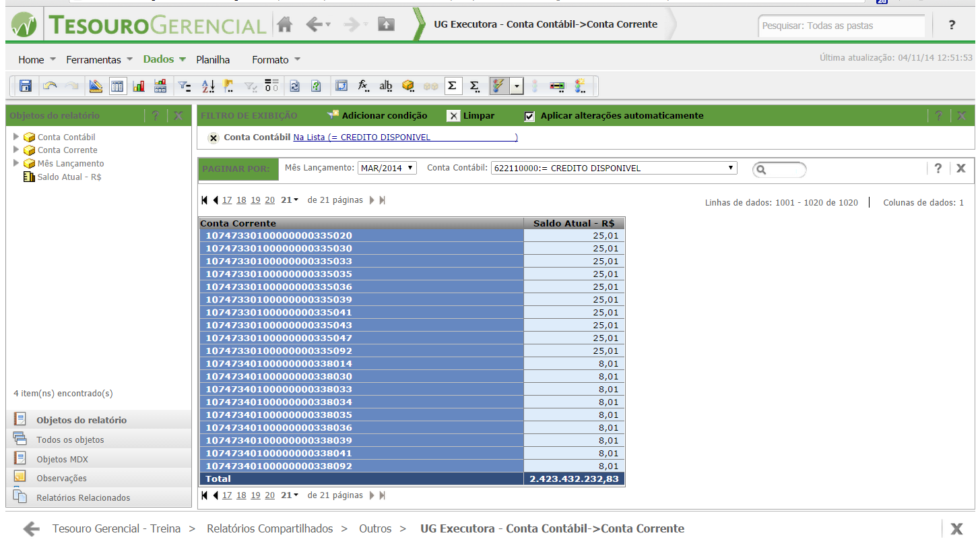980x550 pixels.
Task: Toggle totals with the boxed Sigma icon
Action: click(452, 86)
